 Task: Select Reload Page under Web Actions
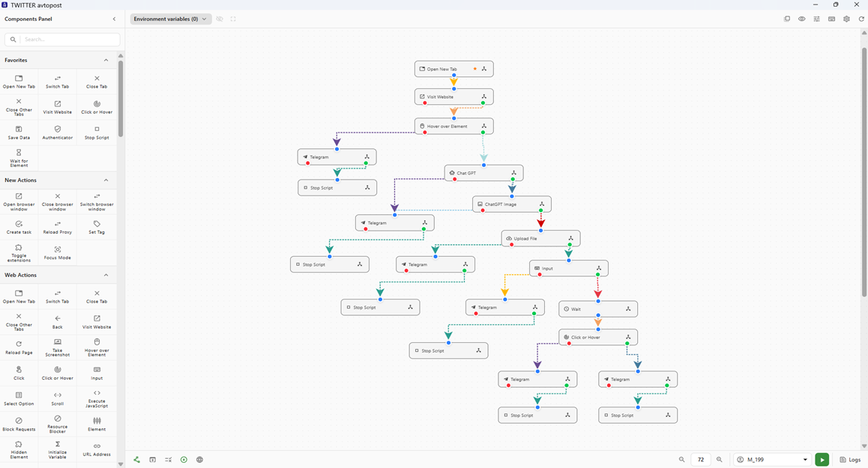[x=19, y=347]
